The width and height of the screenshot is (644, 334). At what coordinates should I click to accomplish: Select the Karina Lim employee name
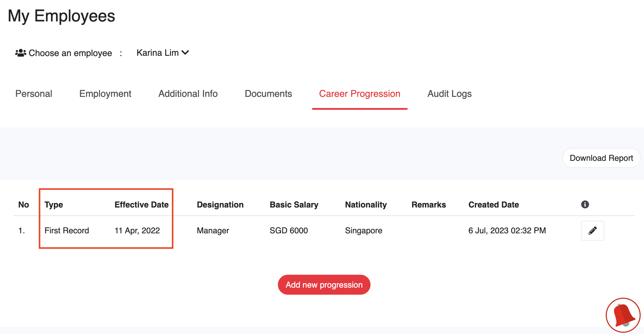[x=157, y=53]
